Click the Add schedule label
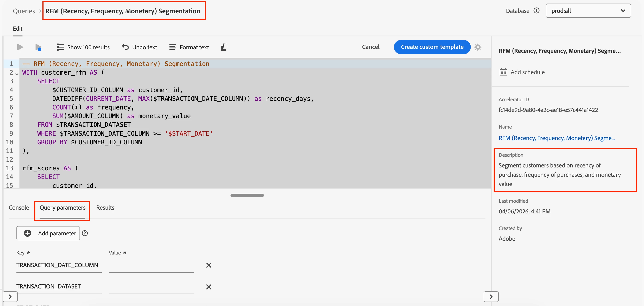 [x=527, y=72]
